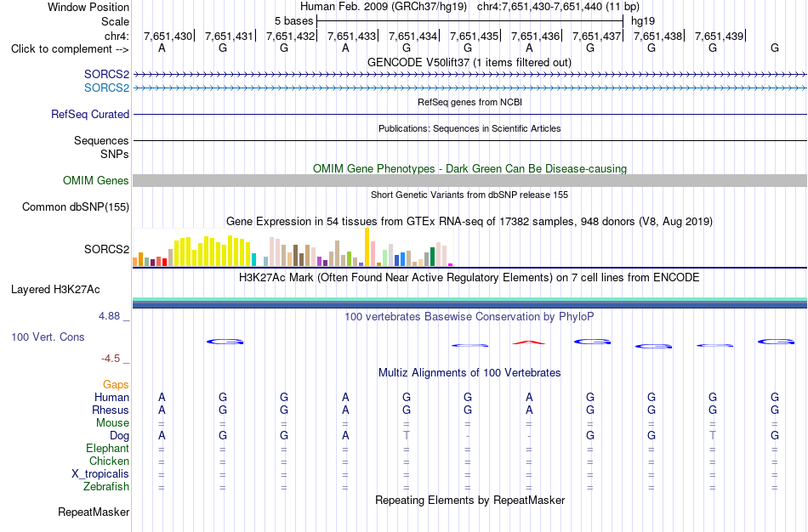This screenshot has width=808, height=532.
Task: Click the 'chr4:7,651,430-7,651,440 (11 bp)' range text
Action: (558, 7)
